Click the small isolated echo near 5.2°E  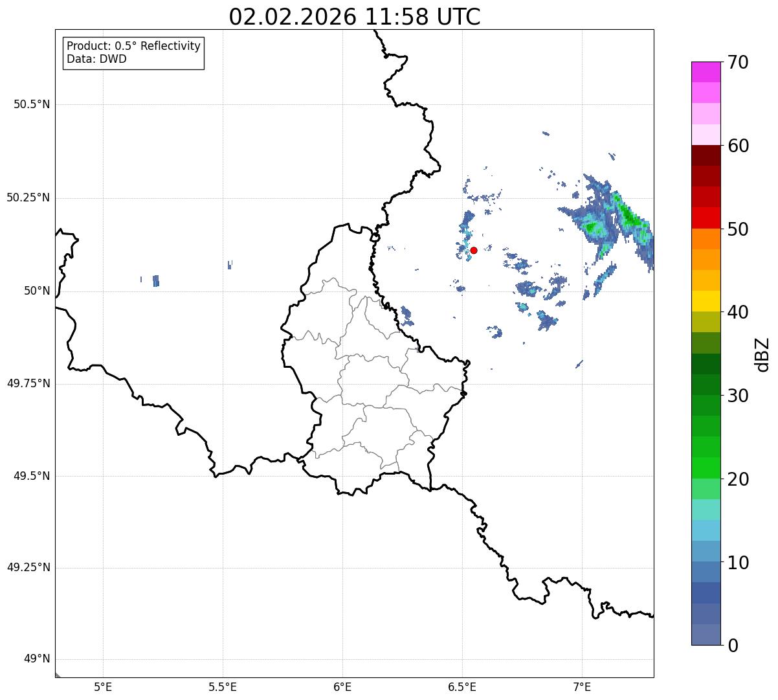(155, 280)
